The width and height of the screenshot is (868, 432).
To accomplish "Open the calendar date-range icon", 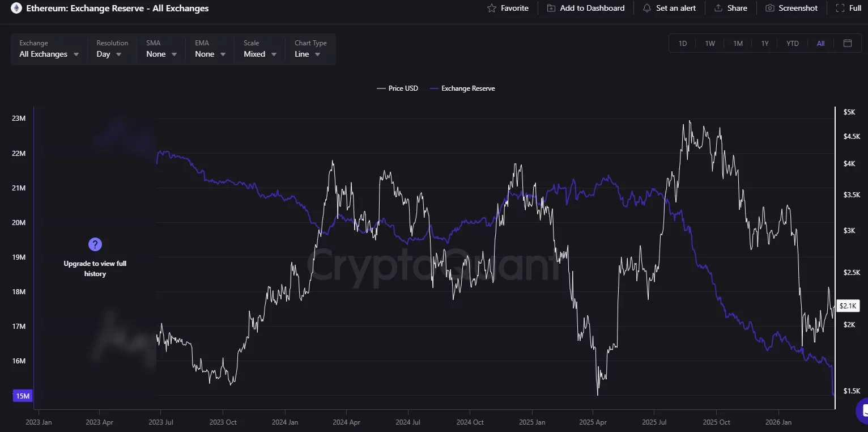I will click(x=847, y=43).
